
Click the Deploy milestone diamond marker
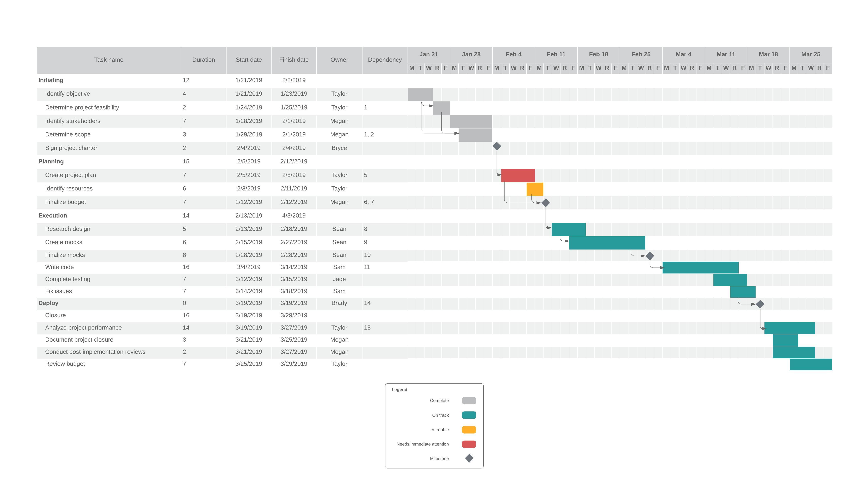760,304
